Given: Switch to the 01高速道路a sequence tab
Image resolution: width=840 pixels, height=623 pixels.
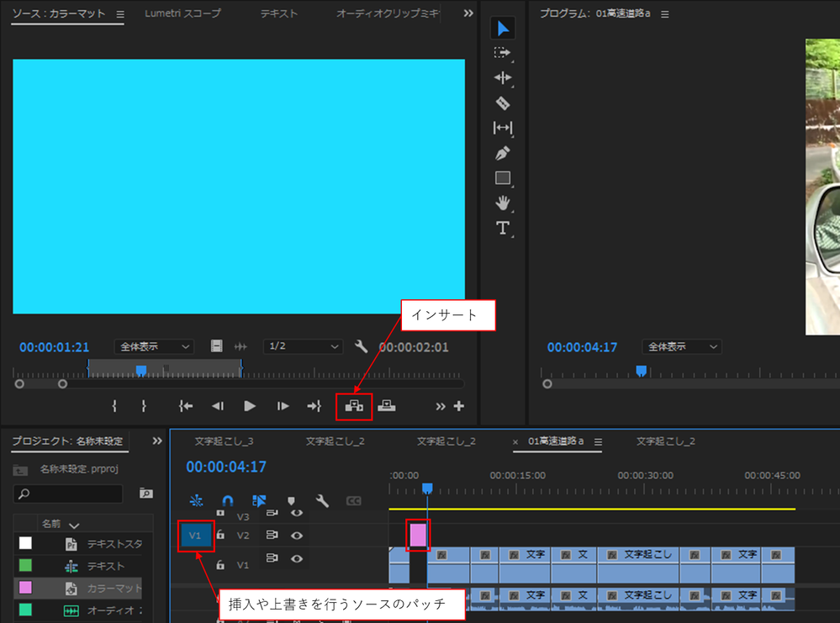Looking at the screenshot, I should point(557,441).
